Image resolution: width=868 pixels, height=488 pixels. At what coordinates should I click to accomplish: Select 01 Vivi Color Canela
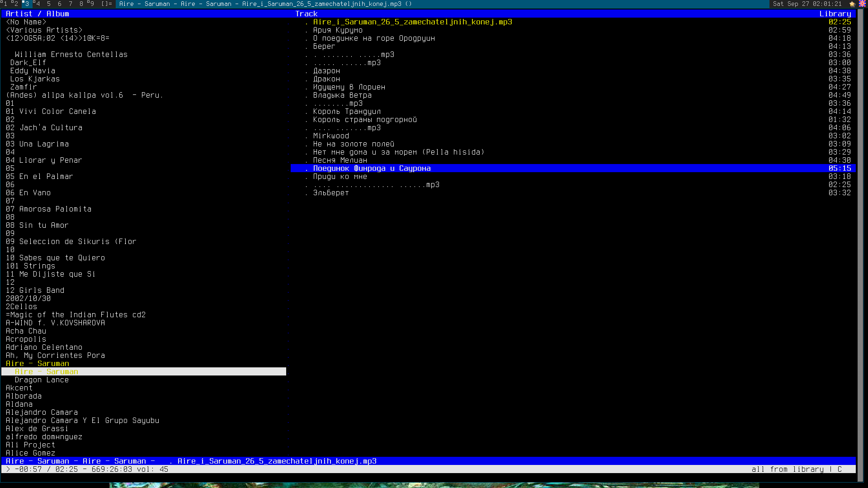pyautogui.click(x=51, y=112)
